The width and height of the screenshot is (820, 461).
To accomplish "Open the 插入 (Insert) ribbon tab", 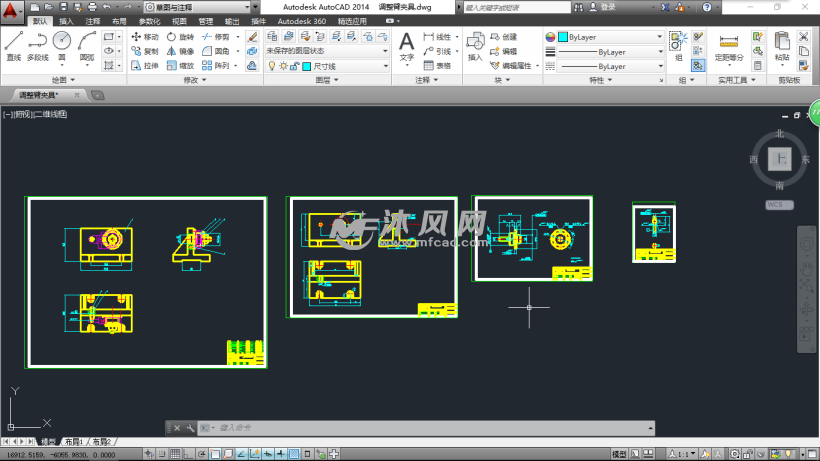I will click(x=66, y=21).
